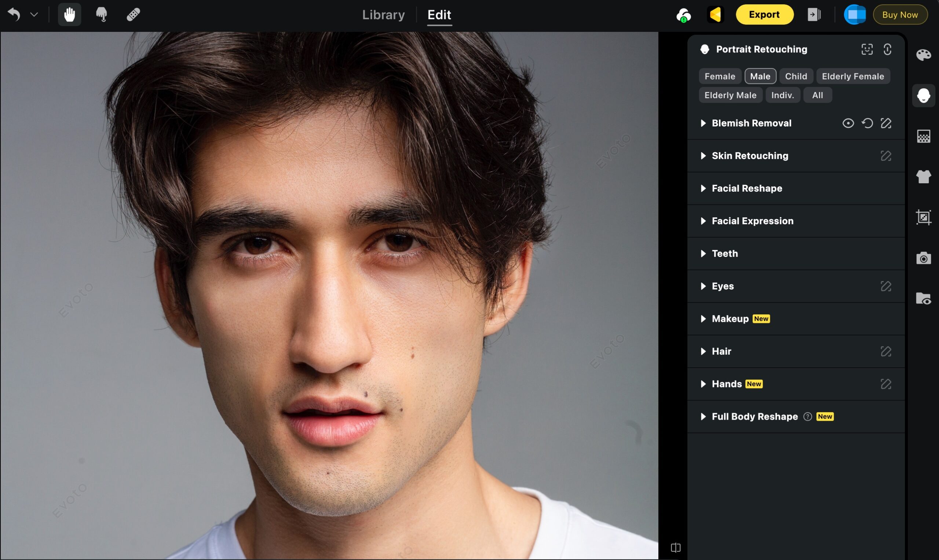Open the cloud sync status icon
This screenshot has height=560, width=939.
click(x=683, y=15)
